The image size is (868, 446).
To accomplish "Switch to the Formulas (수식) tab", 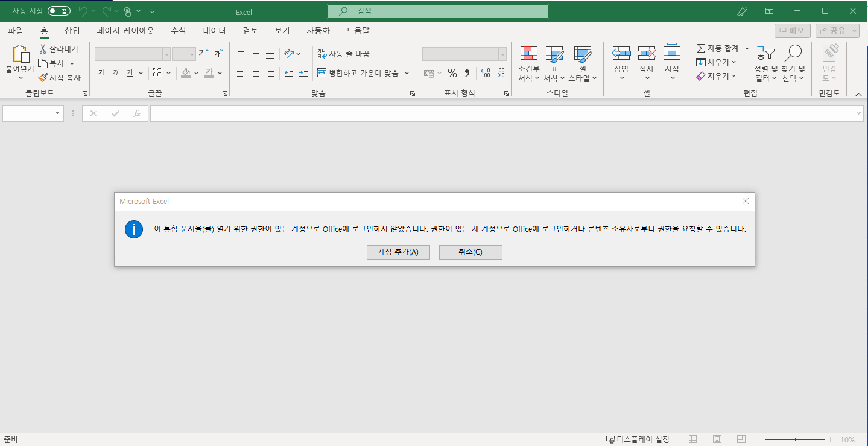I will point(179,30).
